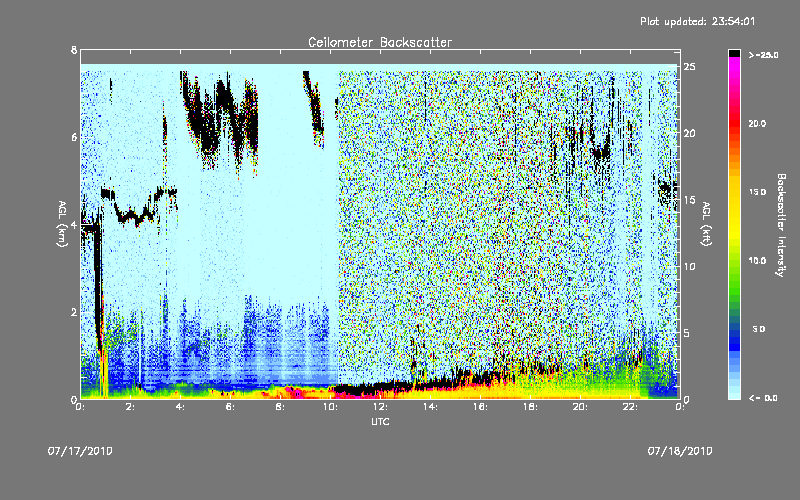Click the '10.0' colorbar label
This screenshot has width=800, height=500.
click(758, 260)
